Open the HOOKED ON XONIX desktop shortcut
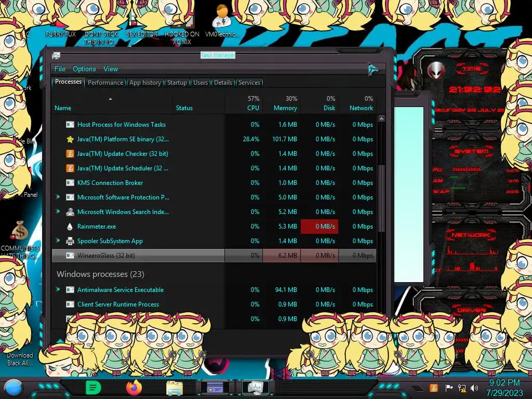 tap(182, 29)
